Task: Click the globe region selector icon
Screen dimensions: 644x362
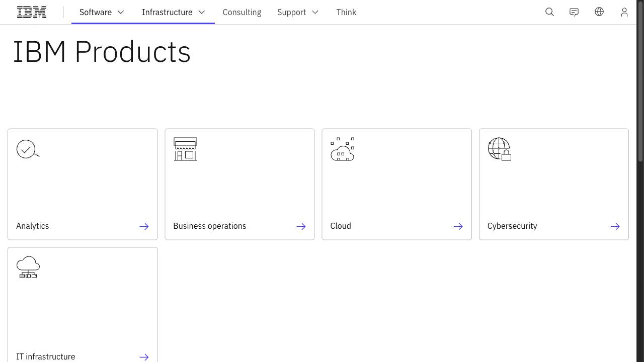Action: pos(599,12)
